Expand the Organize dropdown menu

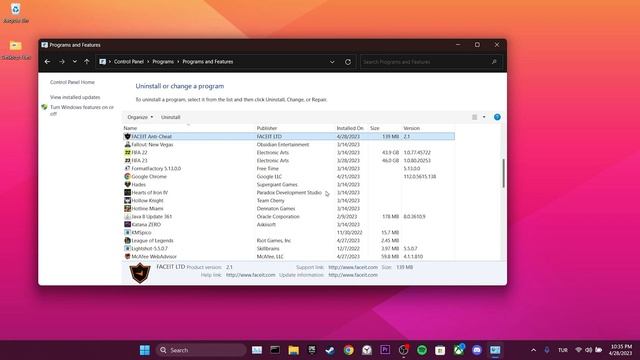pos(140,117)
